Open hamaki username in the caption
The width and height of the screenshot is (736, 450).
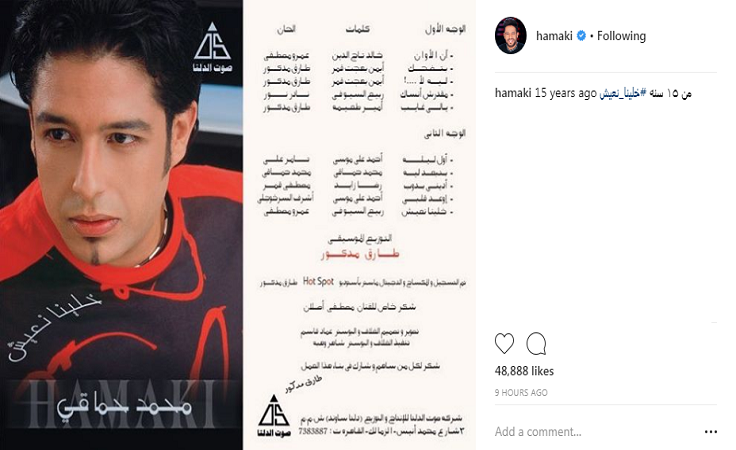click(x=513, y=93)
